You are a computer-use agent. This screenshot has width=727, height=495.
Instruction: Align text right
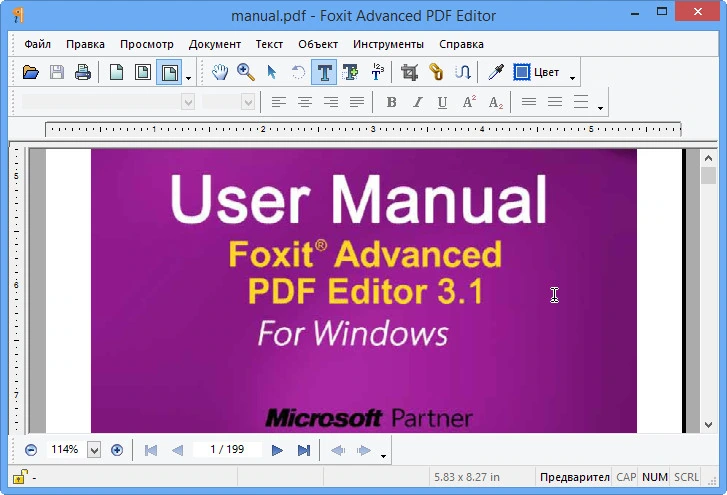pyautogui.click(x=331, y=102)
